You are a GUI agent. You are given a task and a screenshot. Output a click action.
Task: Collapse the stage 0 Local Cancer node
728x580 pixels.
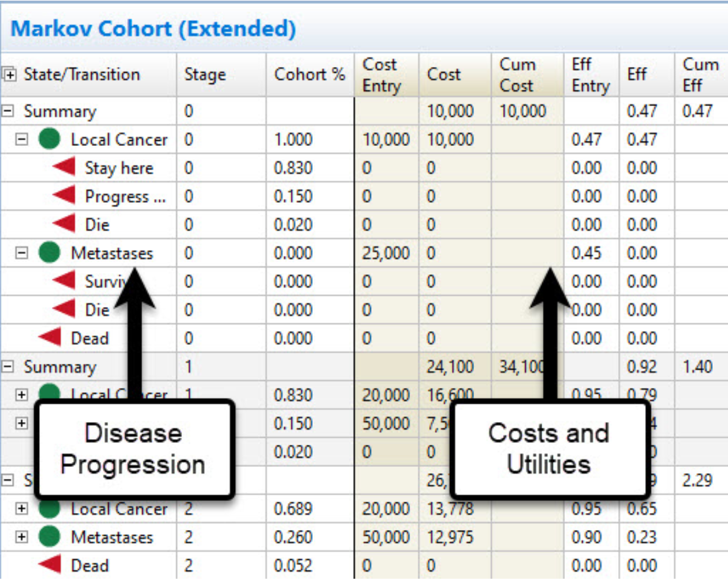click(22, 140)
